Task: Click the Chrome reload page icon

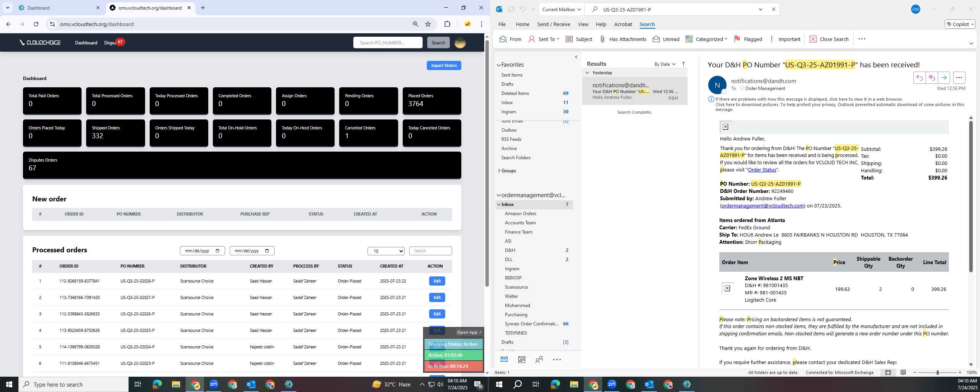Action: coord(36,24)
